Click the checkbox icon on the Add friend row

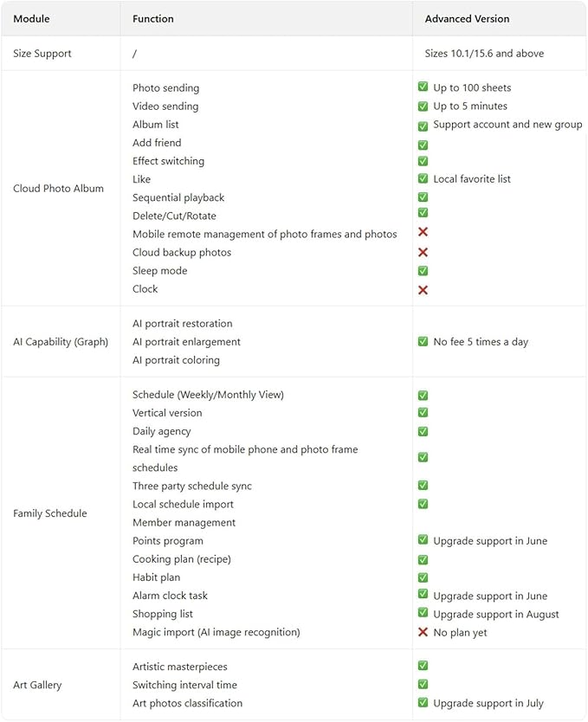tap(423, 145)
